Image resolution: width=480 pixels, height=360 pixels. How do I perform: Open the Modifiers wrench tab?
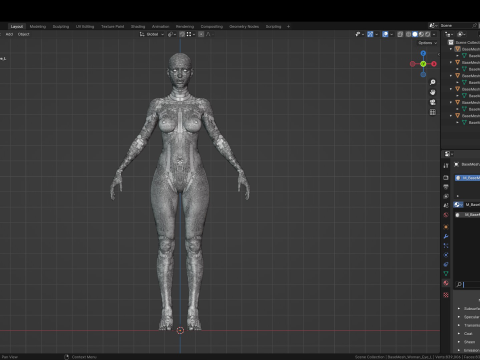tap(446, 236)
